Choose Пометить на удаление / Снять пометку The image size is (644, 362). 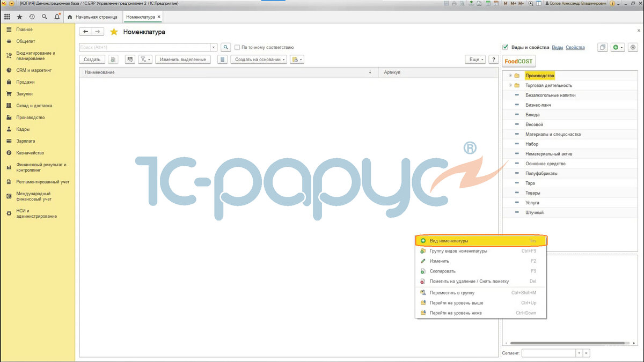[x=481, y=282]
